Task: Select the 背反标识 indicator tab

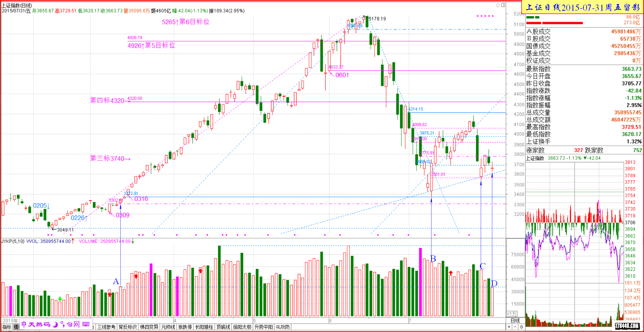Action: 128,327
